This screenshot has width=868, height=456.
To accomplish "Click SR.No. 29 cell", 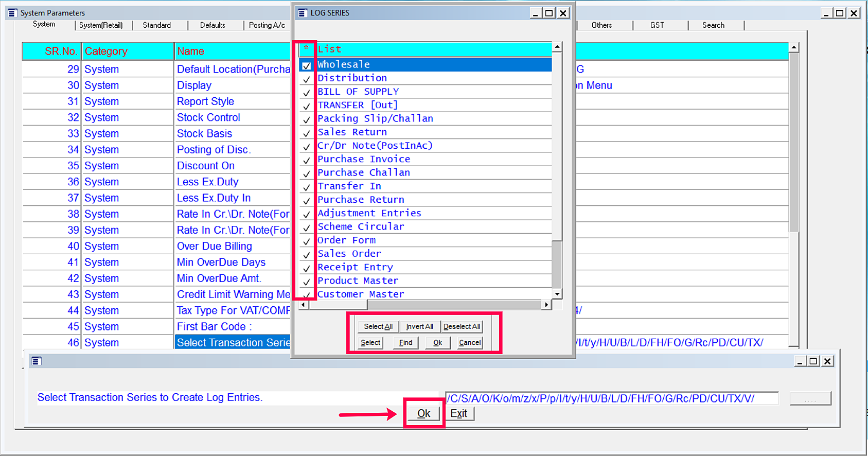I will point(52,69).
